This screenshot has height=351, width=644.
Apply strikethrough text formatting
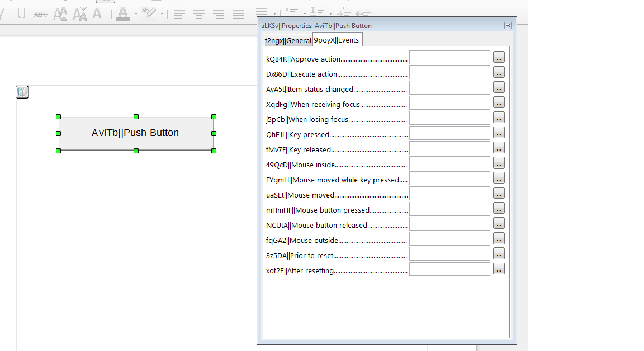click(41, 14)
